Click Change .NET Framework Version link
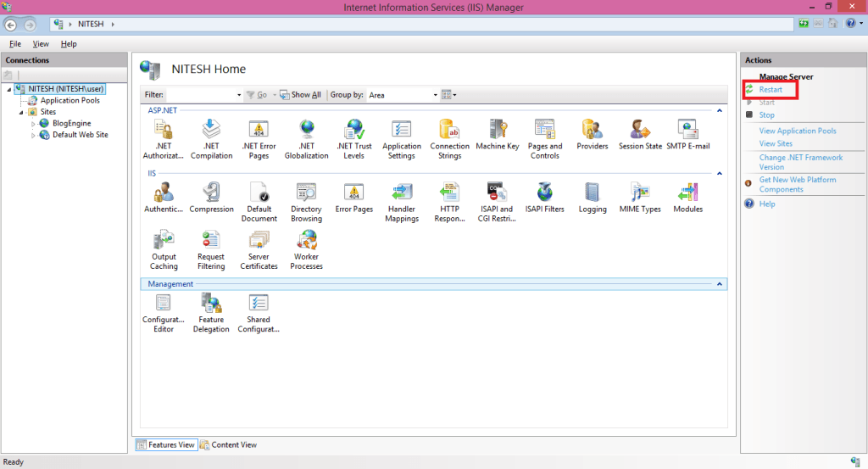 point(800,162)
